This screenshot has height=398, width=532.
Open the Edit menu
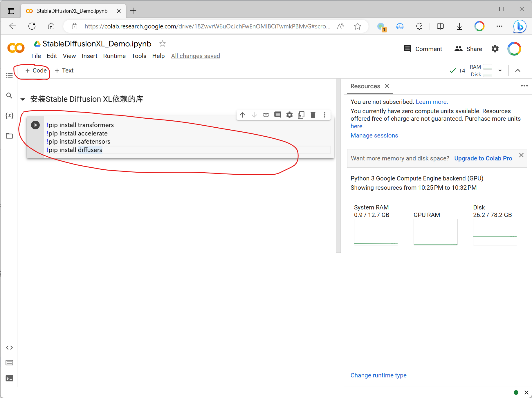[x=52, y=56]
